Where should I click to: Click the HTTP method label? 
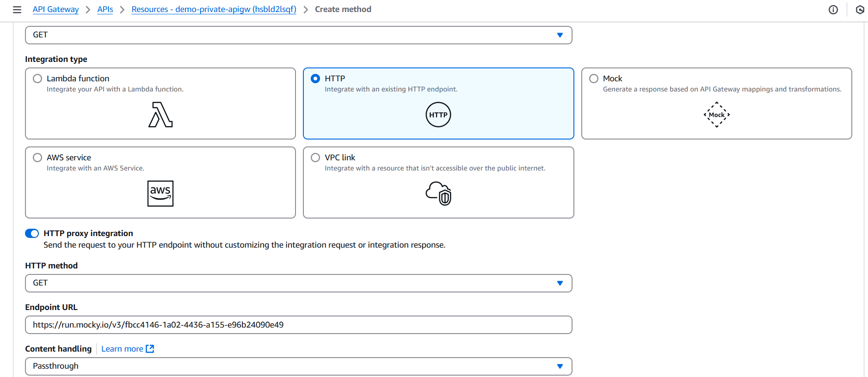(51, 266)
